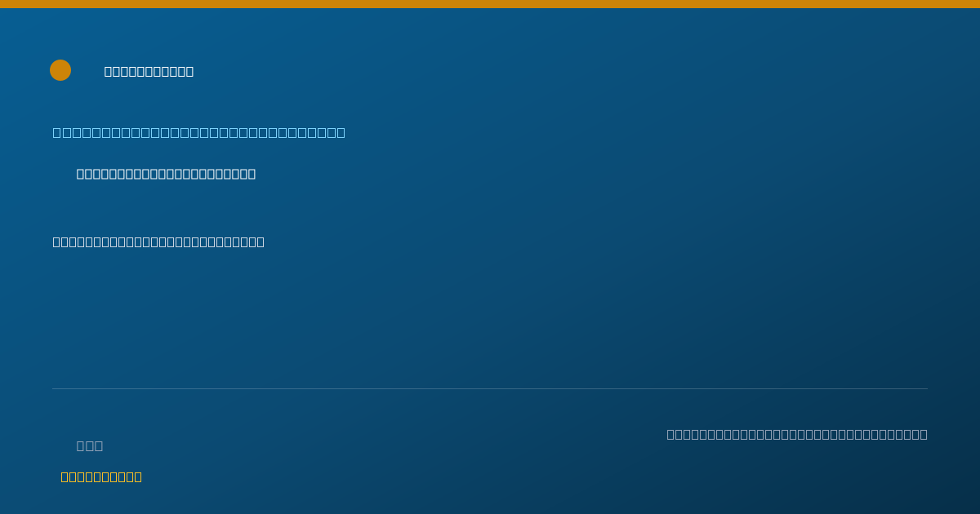Image resolution: width=980 pixels, height=514 pixels.
Task: Select the short gray label above the yellow text
Action: point(90,445)
